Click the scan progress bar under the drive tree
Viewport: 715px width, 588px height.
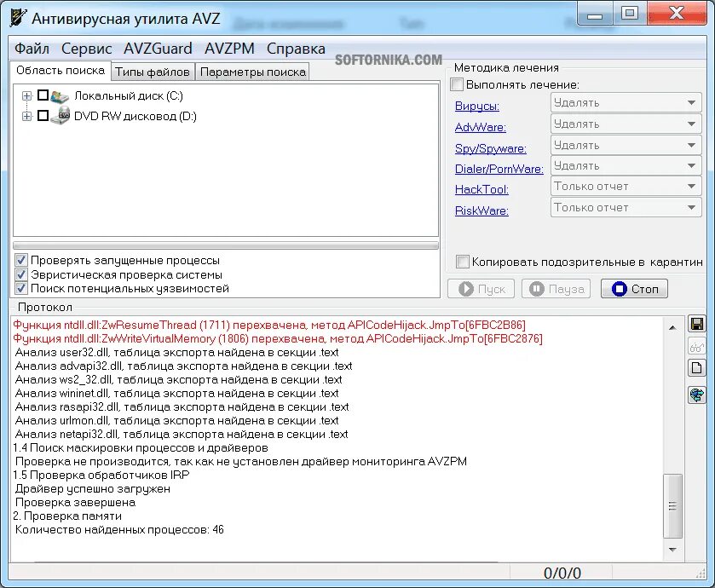[x=226, y=245]
